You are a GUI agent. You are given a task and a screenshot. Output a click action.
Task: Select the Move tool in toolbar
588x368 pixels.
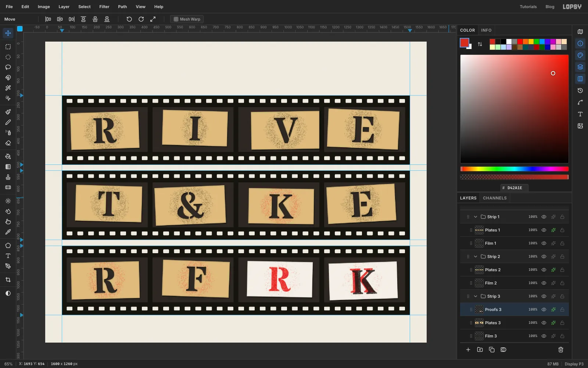(x=8, y=33)
